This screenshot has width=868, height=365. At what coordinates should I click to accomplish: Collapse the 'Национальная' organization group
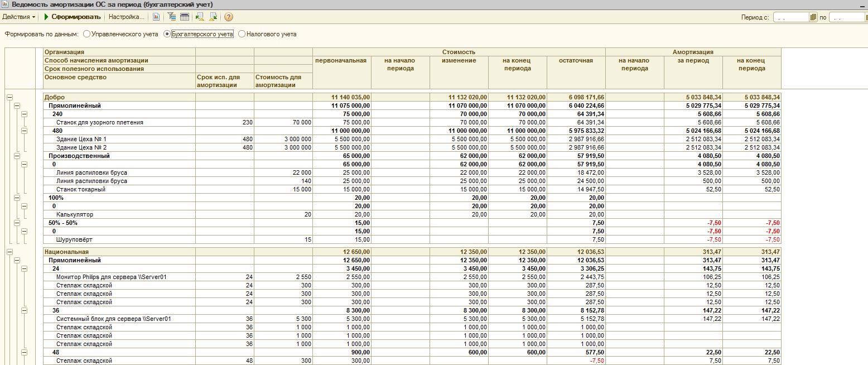click(x=9, y=252)
